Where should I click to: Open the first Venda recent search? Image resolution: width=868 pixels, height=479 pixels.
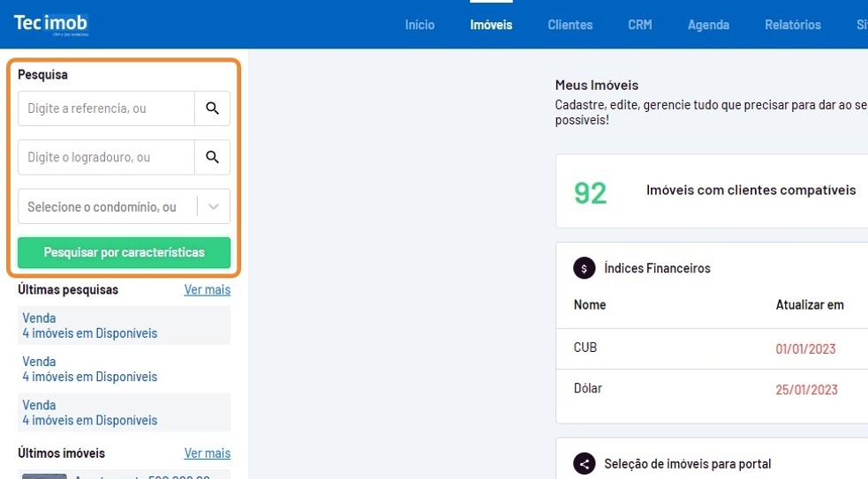click(89, 326)
